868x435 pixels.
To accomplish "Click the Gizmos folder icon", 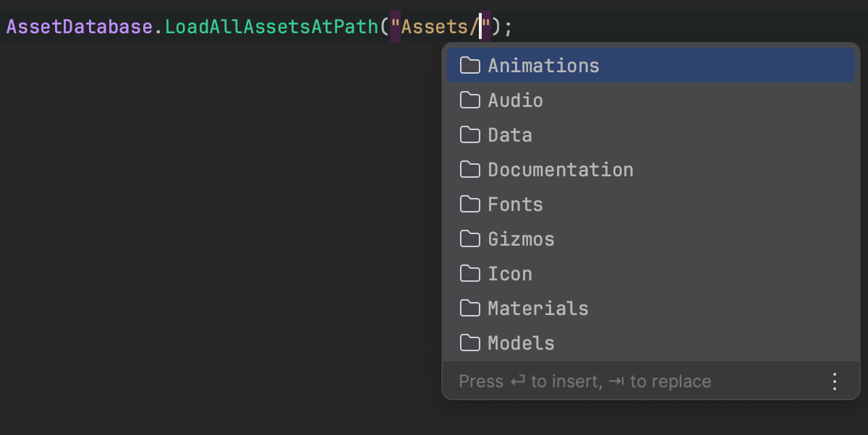I will click(470, 239).
